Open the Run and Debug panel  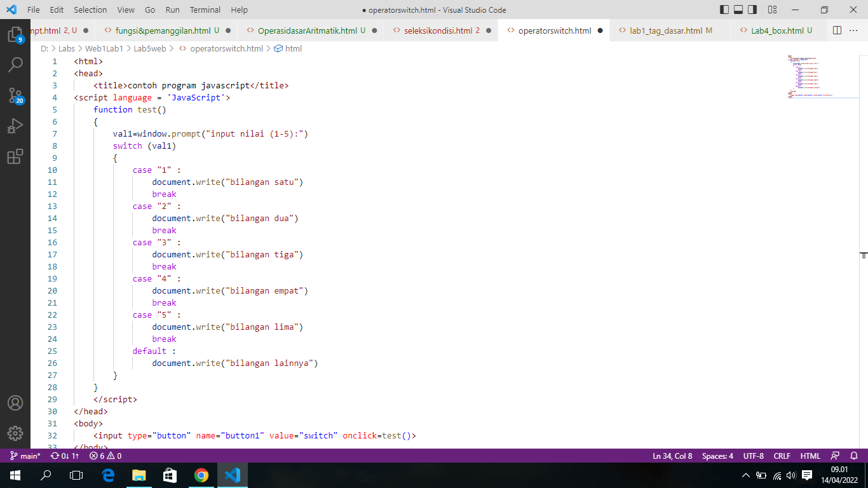pyautogui.click(x=16, y=126)
